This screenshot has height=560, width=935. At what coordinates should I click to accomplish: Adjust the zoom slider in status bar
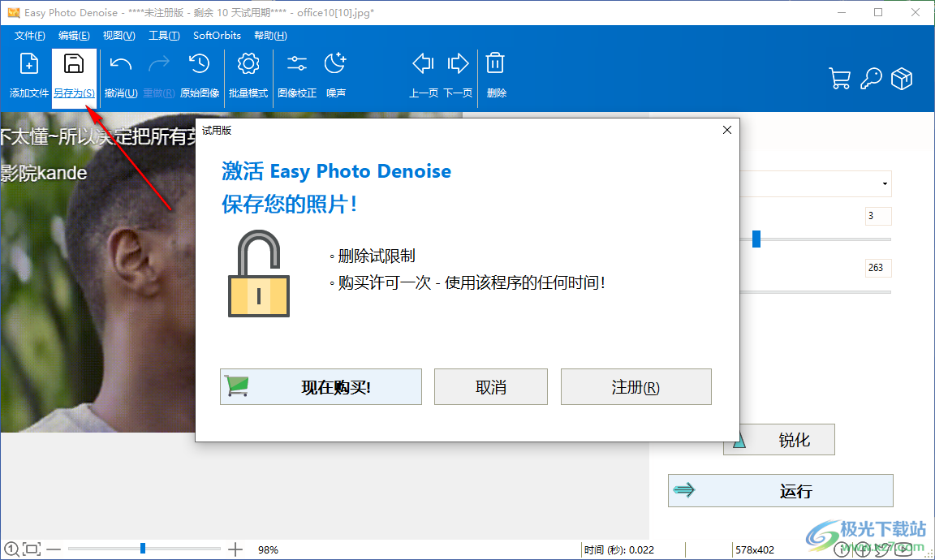click(144, 549)
